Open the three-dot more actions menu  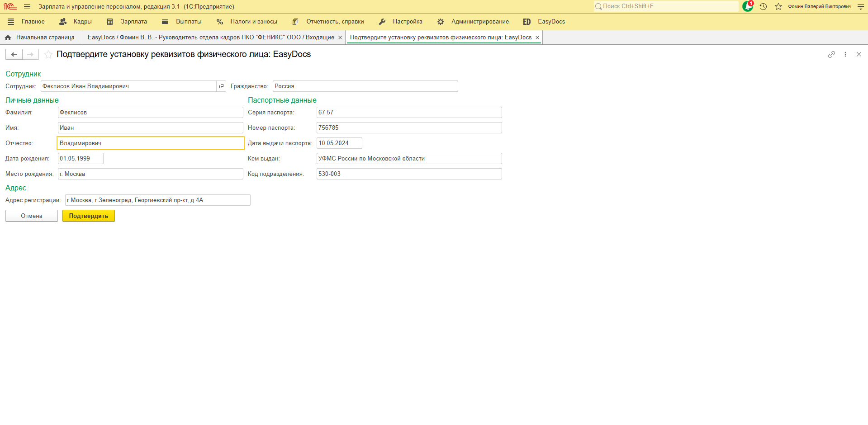click(x=845, y=54)
